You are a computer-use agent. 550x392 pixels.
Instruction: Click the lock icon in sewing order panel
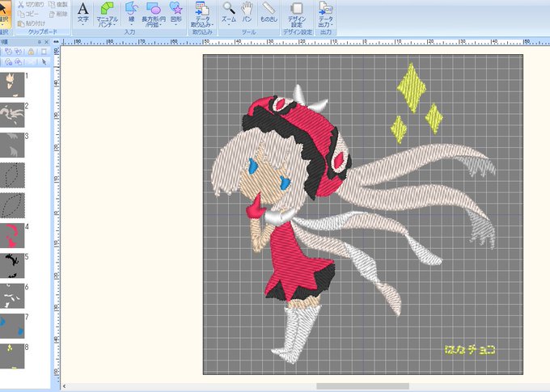point(32,52)
